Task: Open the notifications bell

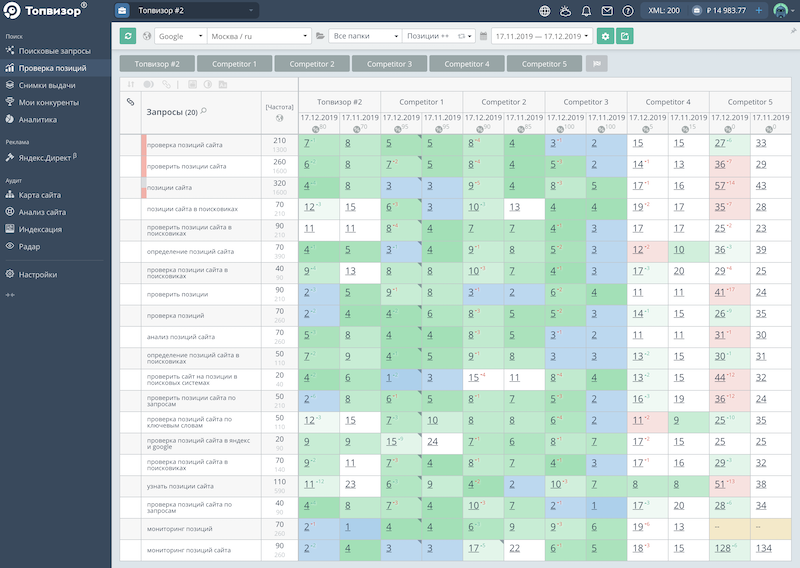Action: click(586, 10)
